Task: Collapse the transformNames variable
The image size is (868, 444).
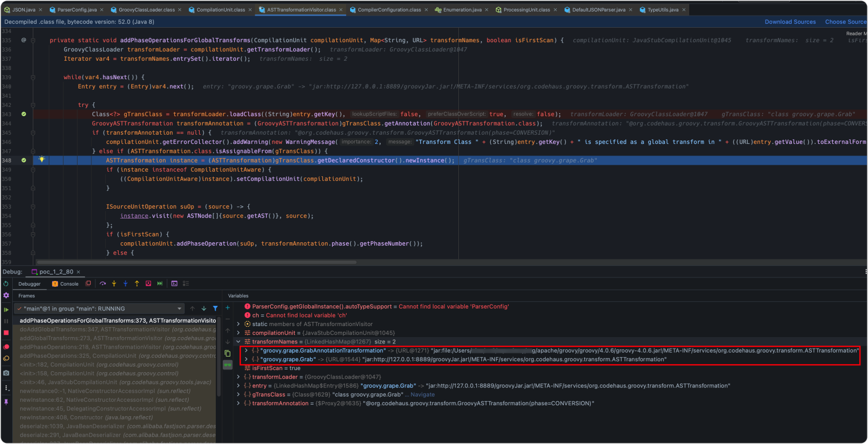Action: point(238,342)
